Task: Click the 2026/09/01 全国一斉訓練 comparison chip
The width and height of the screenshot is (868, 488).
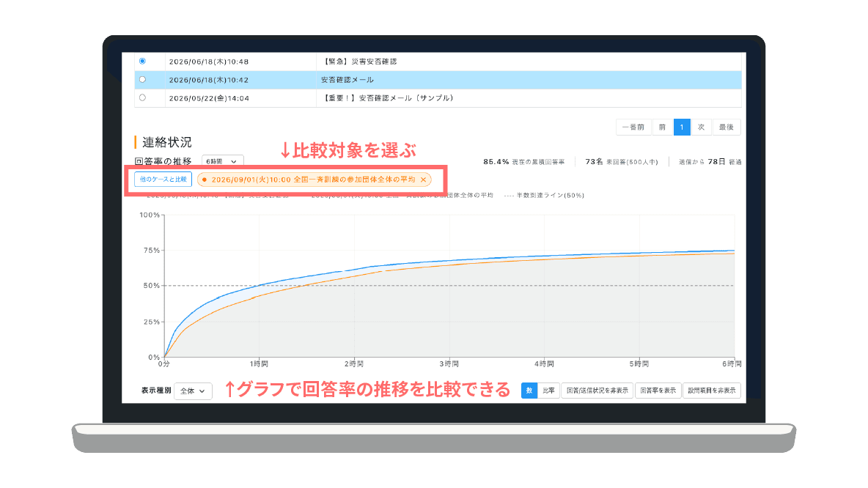Action: (x=313, y=180)
